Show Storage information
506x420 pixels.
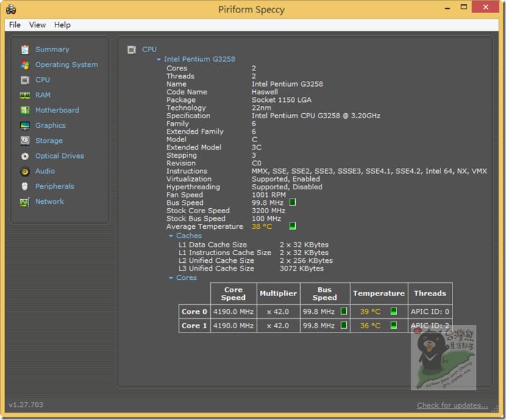click(x=49, y=141)
